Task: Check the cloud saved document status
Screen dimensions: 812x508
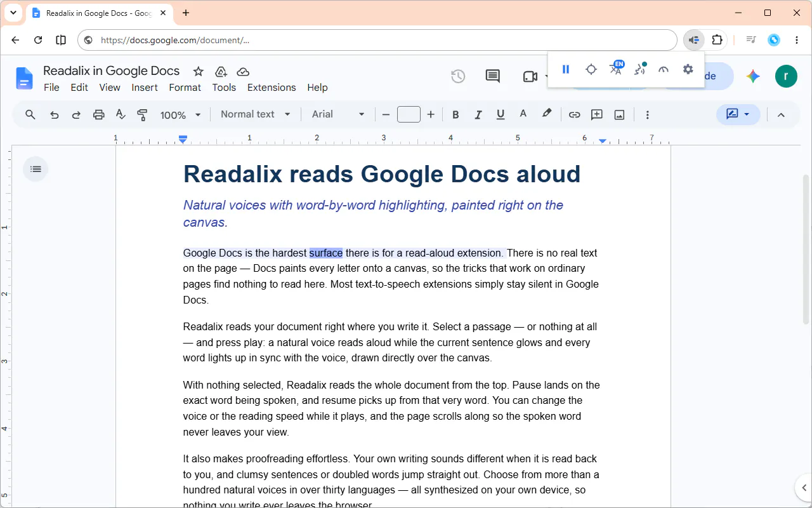Action: coord(243,71)
